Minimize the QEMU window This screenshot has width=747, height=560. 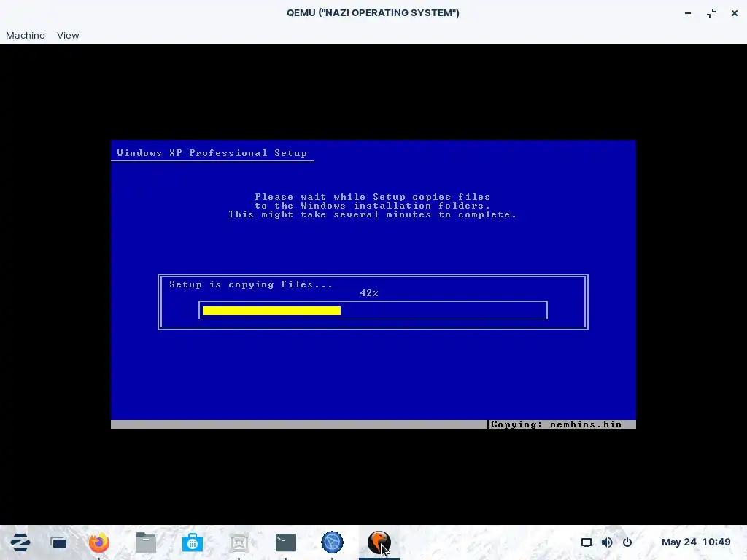[688, 13]
